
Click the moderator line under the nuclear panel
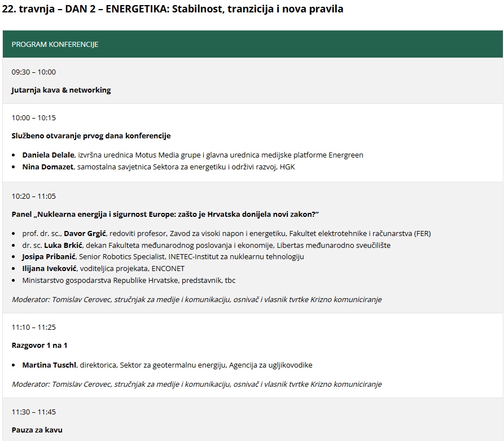(196, 299)
